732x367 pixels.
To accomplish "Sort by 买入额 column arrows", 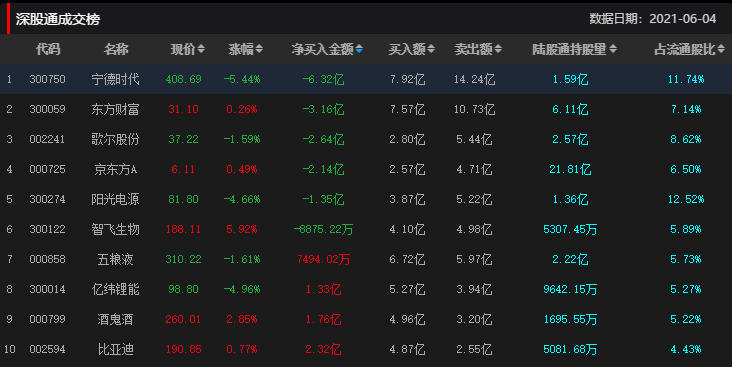I will coord(431,49).
